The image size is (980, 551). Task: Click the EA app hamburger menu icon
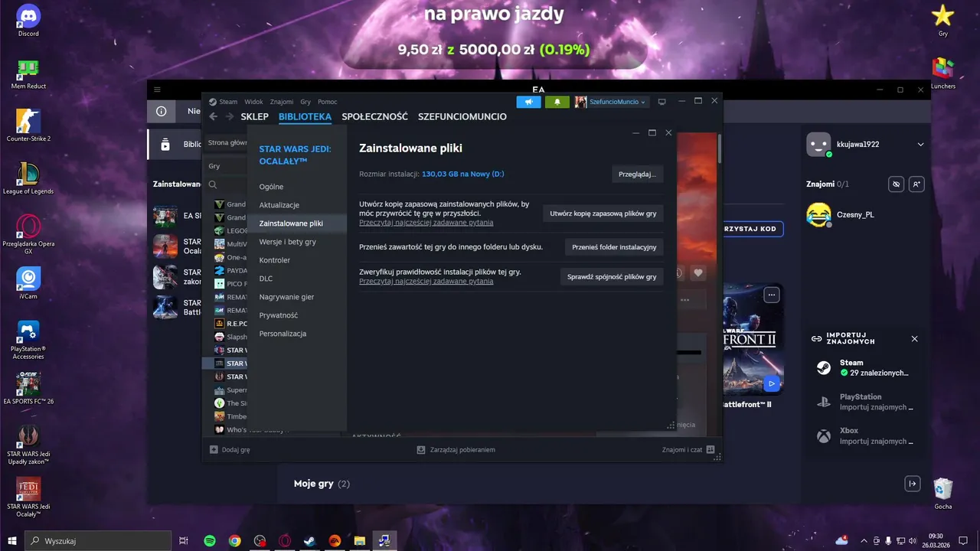157,90
